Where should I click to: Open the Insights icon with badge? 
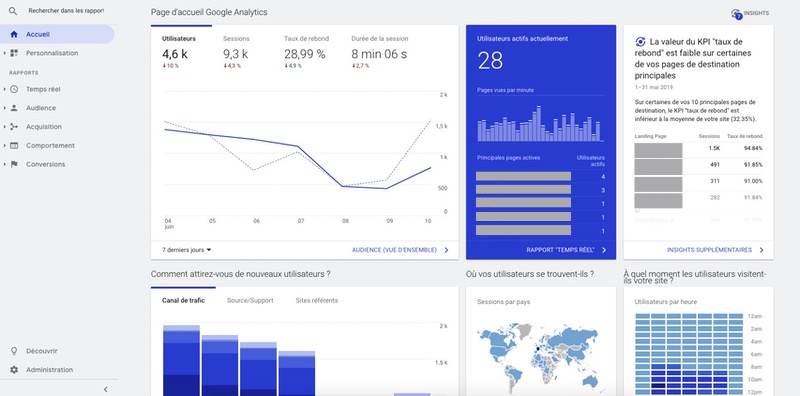coord(736,14)
